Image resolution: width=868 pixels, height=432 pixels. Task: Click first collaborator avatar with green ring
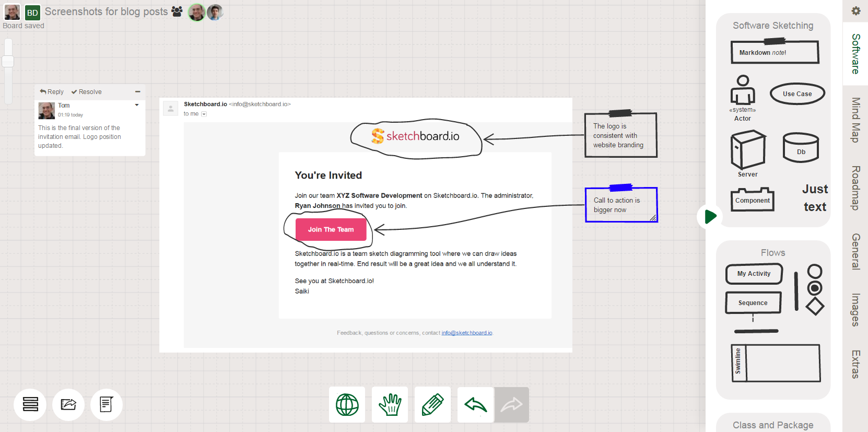pyautogui.click(x=197, y=12)
